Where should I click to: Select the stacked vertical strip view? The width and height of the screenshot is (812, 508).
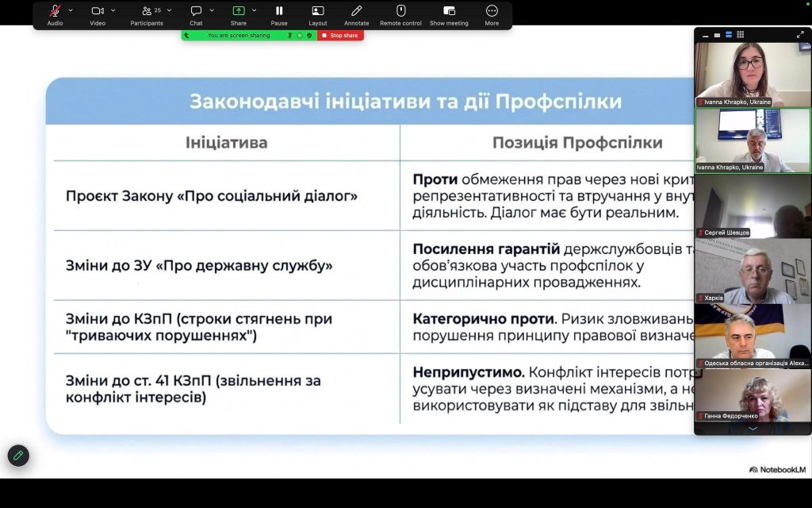[729, 35]
